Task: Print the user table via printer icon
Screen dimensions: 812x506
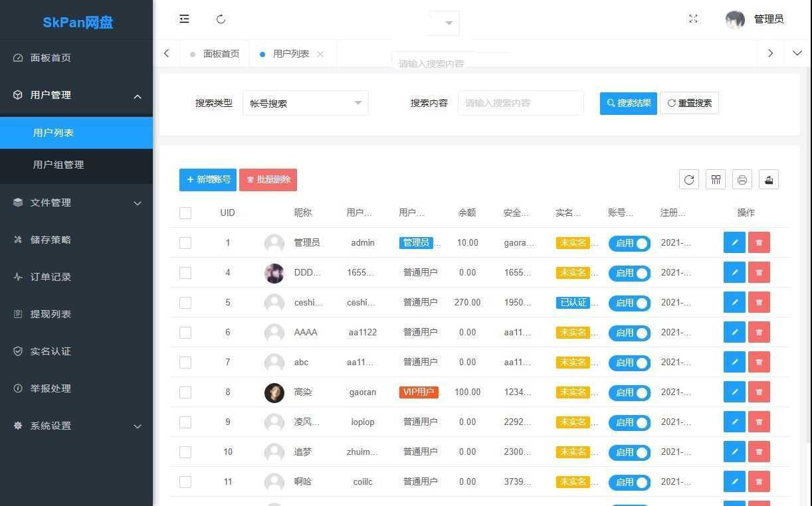Action: tap(742, 179)
